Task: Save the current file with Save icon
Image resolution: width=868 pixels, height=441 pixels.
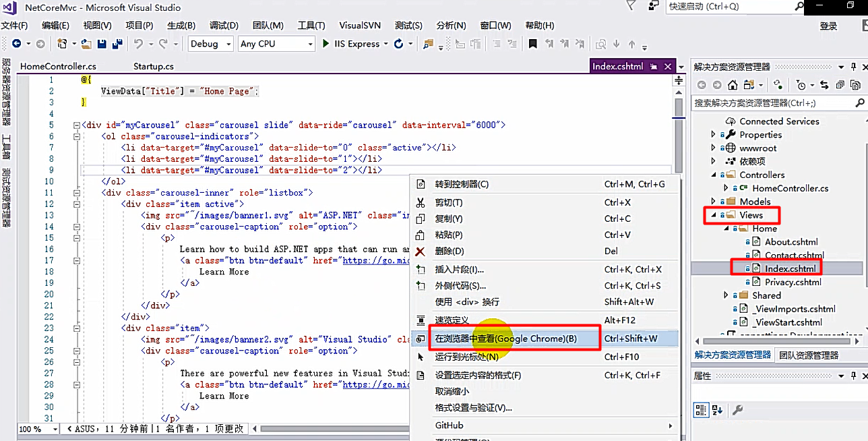Action: pyautogui.click(x=102, y=44)
